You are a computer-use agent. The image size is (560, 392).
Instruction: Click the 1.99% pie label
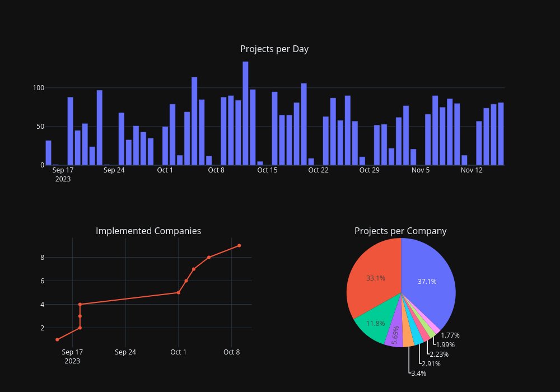click(445, 345)
